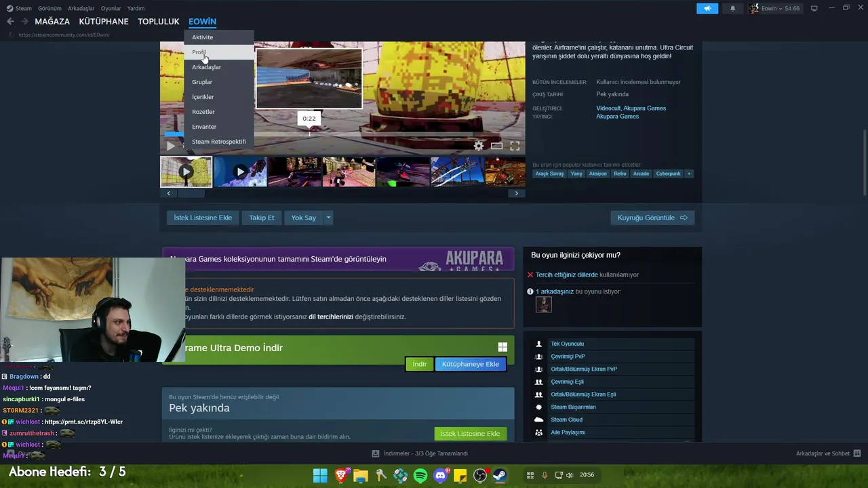Open dil tercihlerinizi link
This screenshot has height=488, width=868.
(331, 317)
